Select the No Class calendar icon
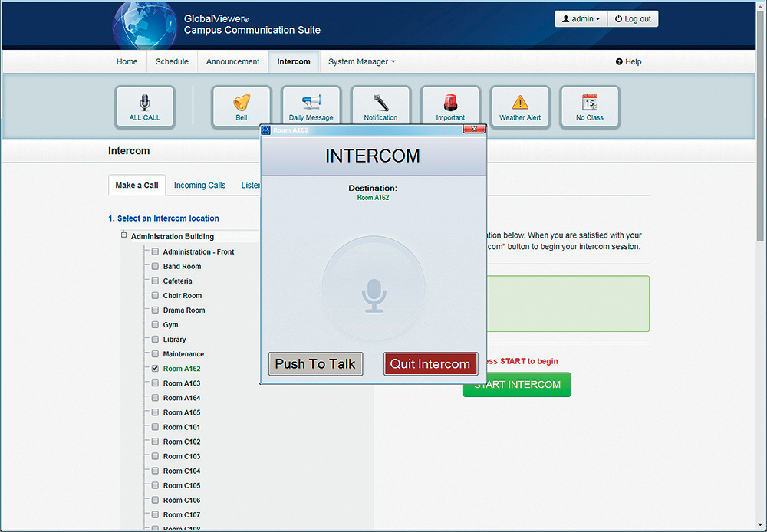 tap(589, 100)
